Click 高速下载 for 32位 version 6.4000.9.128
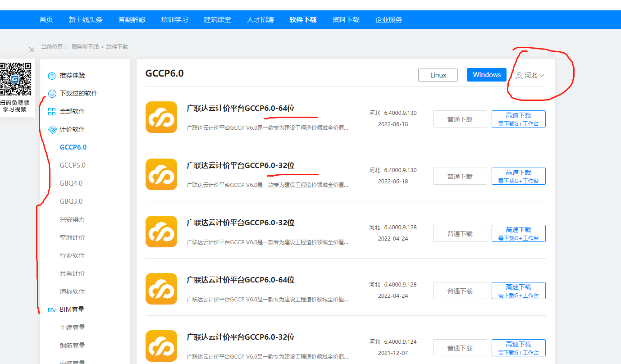This screenshot has width=621, height=364. click(519, 234)
